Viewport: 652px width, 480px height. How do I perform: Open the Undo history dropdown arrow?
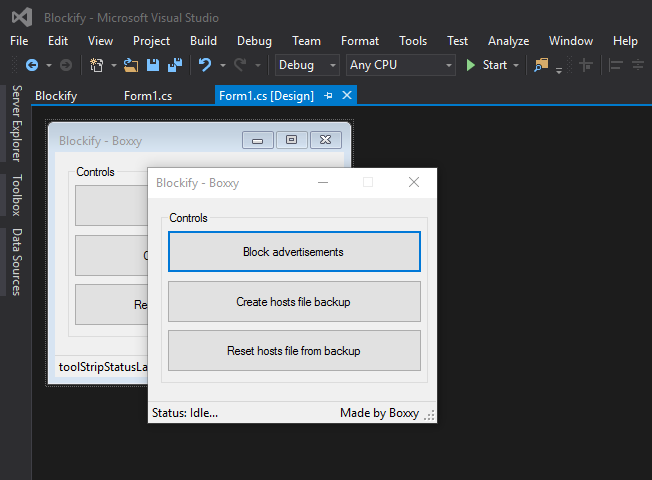coord(223,65)
